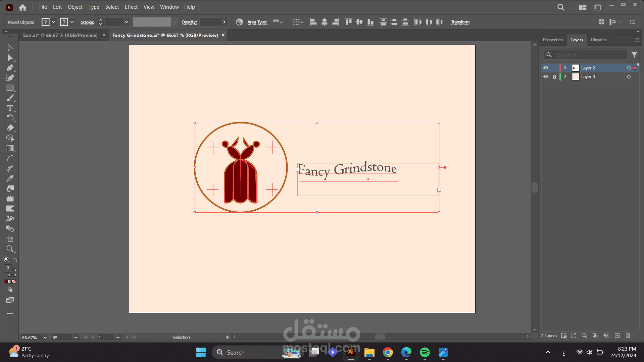
Task: Select the Zoom tool in toolbar
Action: point(10,249)
